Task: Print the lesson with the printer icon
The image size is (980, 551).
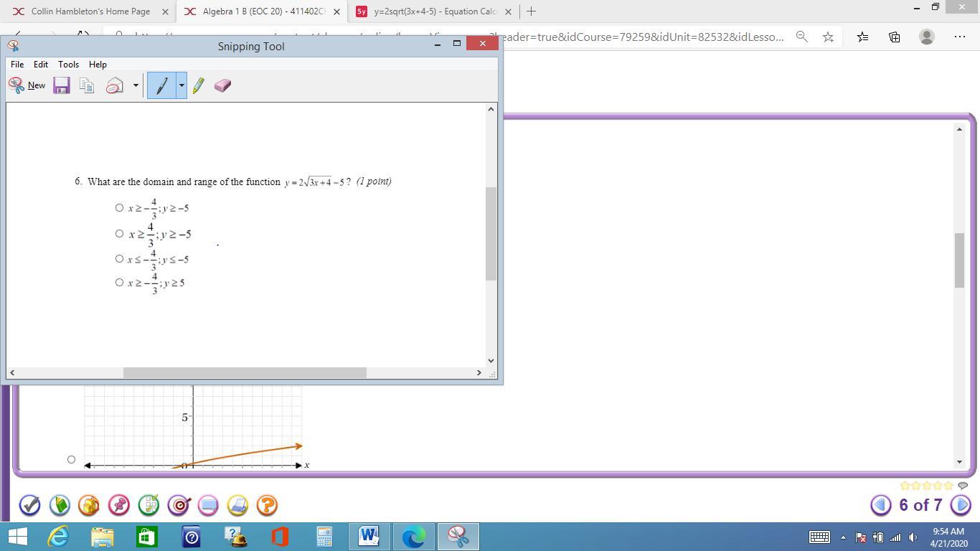Action: [237, 506]
